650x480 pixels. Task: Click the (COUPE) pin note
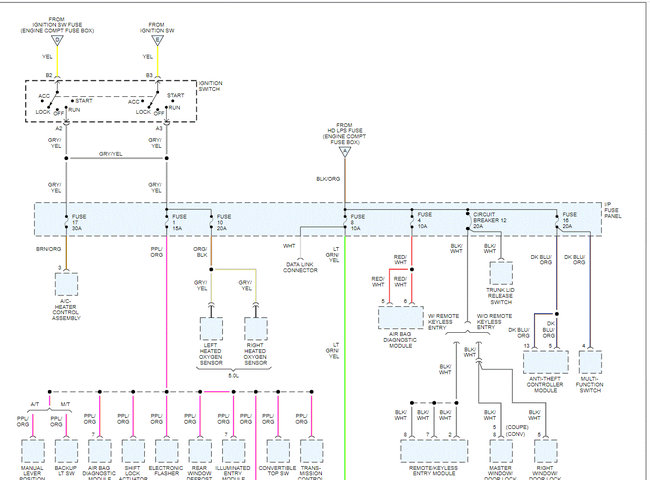pos(517,427)
